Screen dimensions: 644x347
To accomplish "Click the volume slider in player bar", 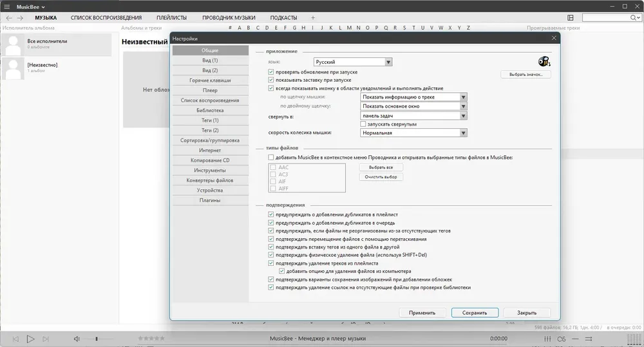I will tap(98, 339).
